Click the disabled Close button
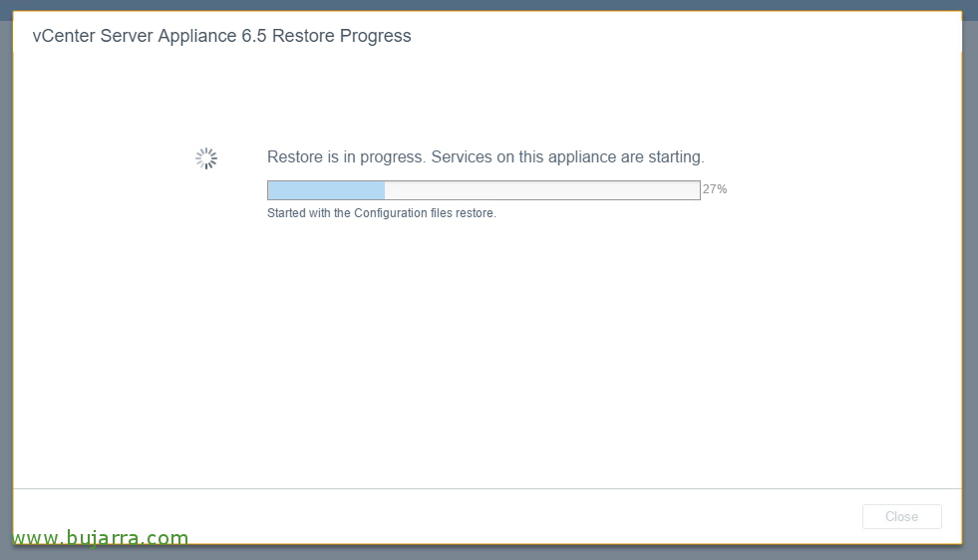 click(x=902, y=516)
